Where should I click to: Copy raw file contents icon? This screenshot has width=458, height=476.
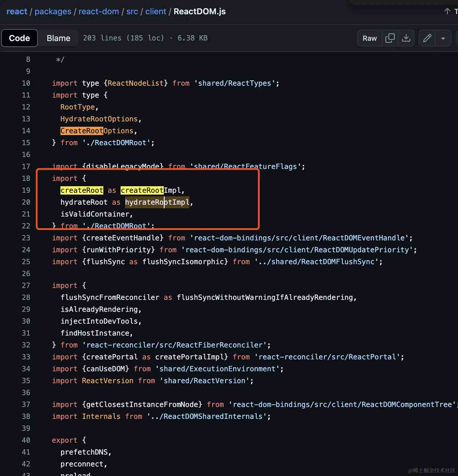(390, 38)
